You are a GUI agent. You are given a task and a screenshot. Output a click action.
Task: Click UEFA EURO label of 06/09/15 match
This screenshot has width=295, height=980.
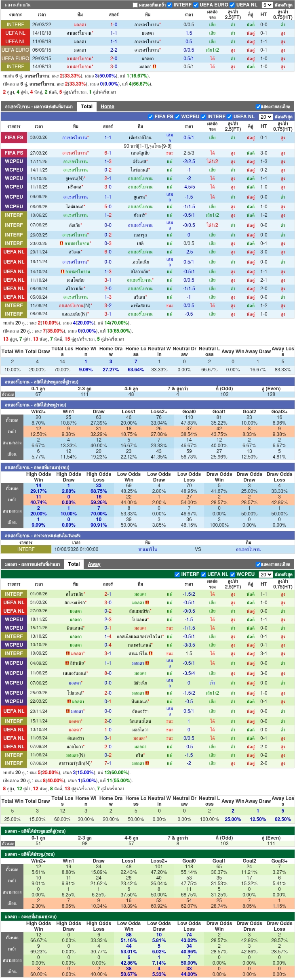15,50
